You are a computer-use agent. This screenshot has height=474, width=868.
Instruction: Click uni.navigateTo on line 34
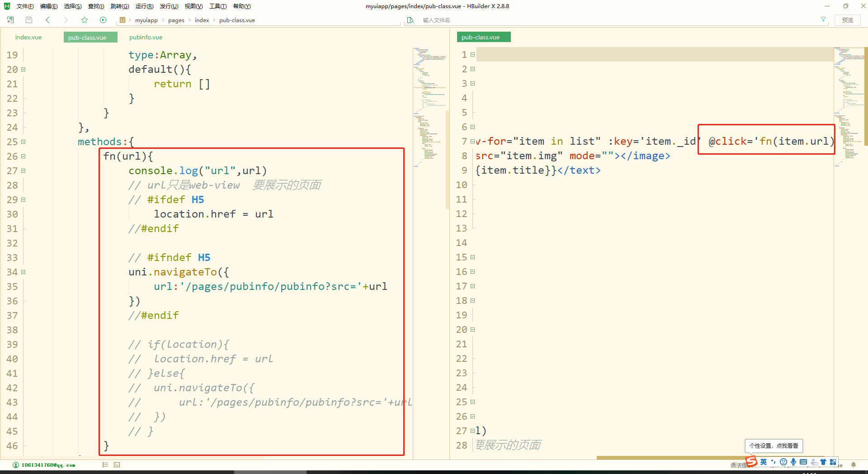tap(173, 272)
